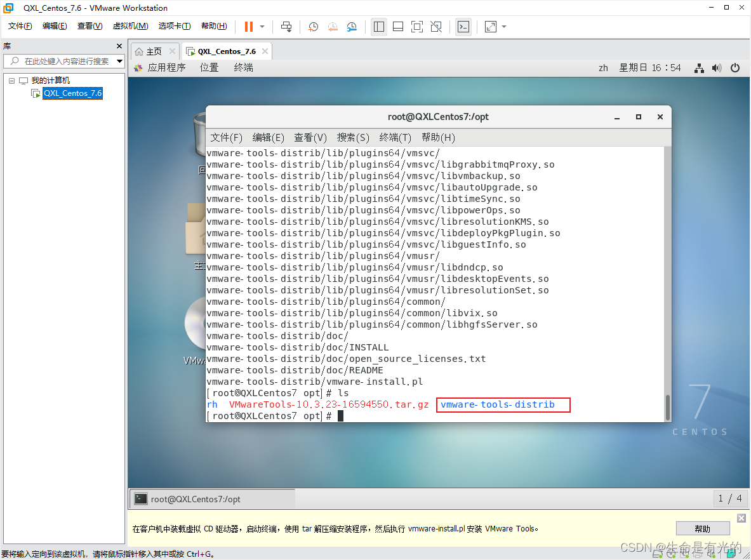Close the terminal window
Viewport: 751px width, 560px height.
660,117
